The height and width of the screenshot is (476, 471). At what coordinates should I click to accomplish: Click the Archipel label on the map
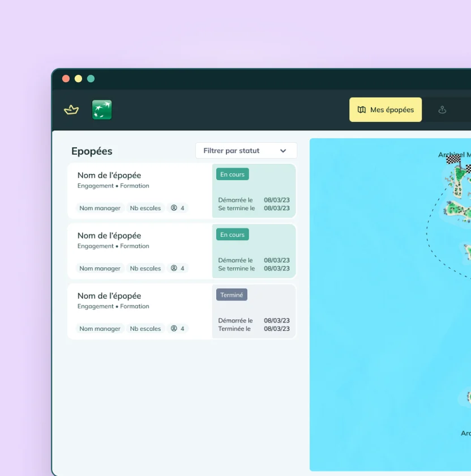[455, 155]
